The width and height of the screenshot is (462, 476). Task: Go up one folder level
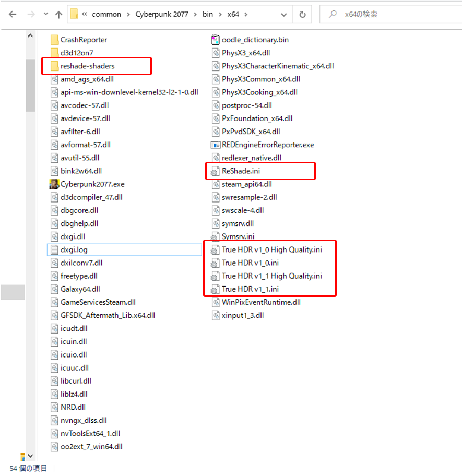point(58,14)
